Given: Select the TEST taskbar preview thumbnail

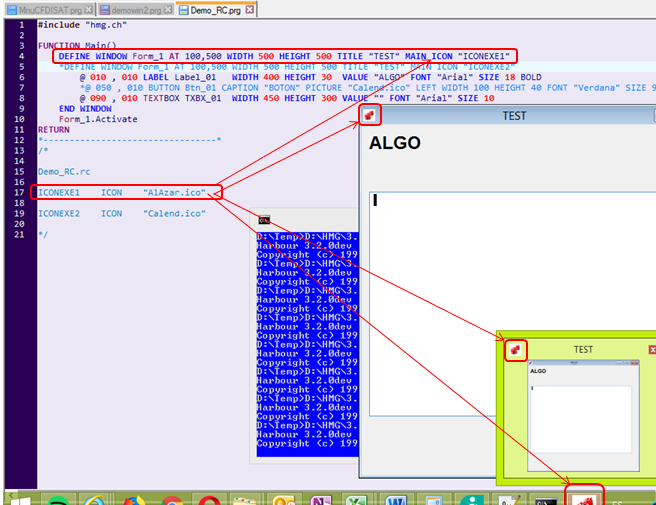Looking at the screenshot, I should click(583, 415).
